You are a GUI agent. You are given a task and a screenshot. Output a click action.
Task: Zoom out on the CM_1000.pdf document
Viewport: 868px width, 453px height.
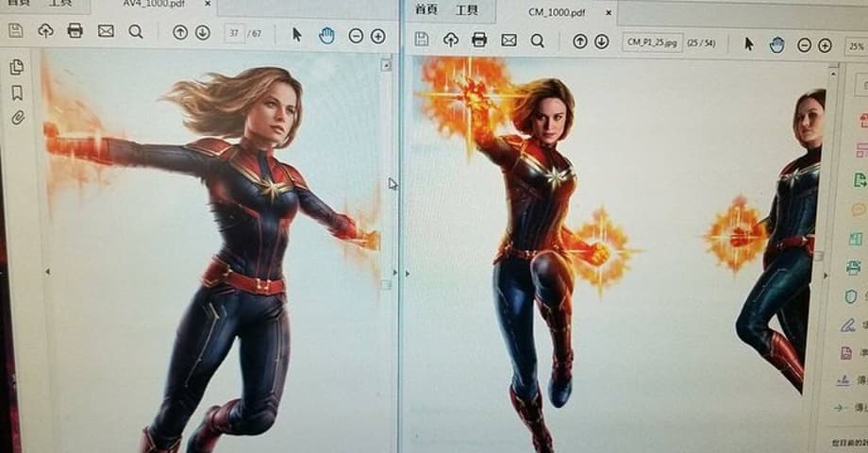804,44
